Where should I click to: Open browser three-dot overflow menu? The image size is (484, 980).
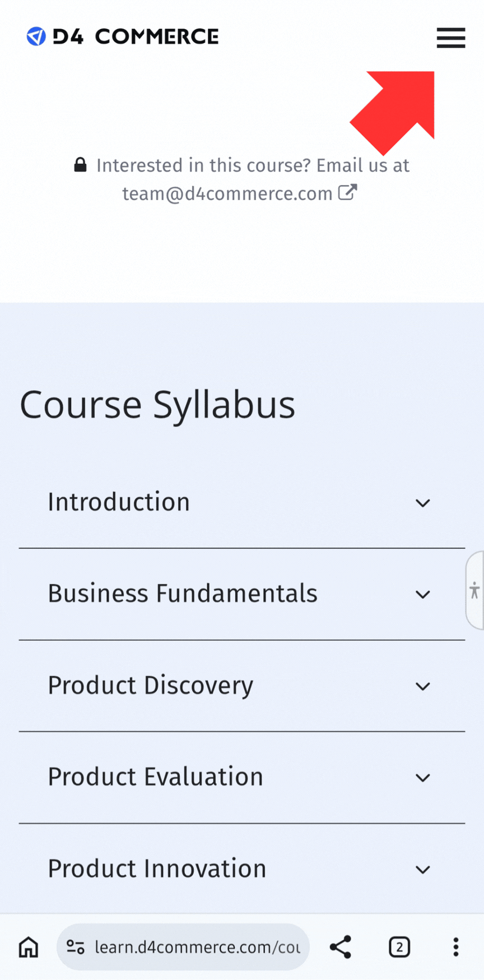point(456,947)
